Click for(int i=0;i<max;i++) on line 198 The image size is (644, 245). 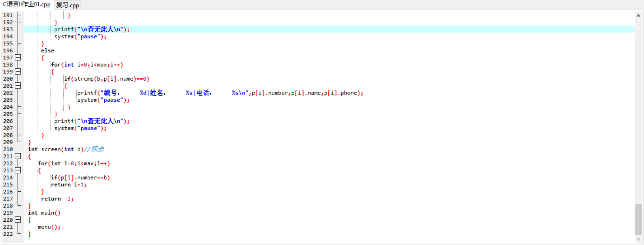pos(87,65)
